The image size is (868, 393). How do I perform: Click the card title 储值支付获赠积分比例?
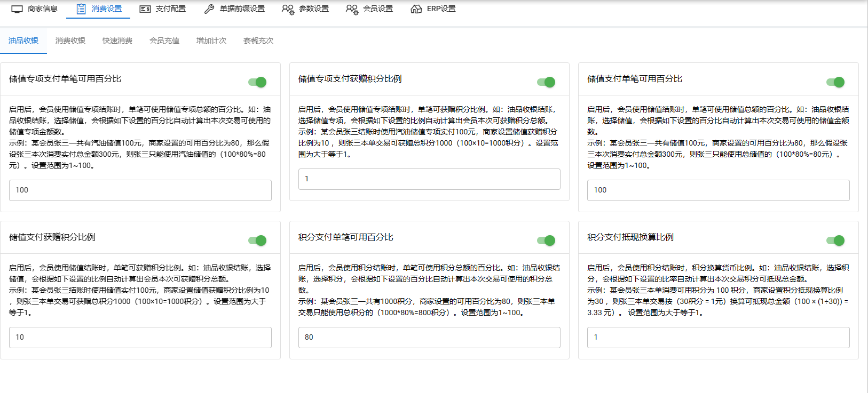(52, 237)
